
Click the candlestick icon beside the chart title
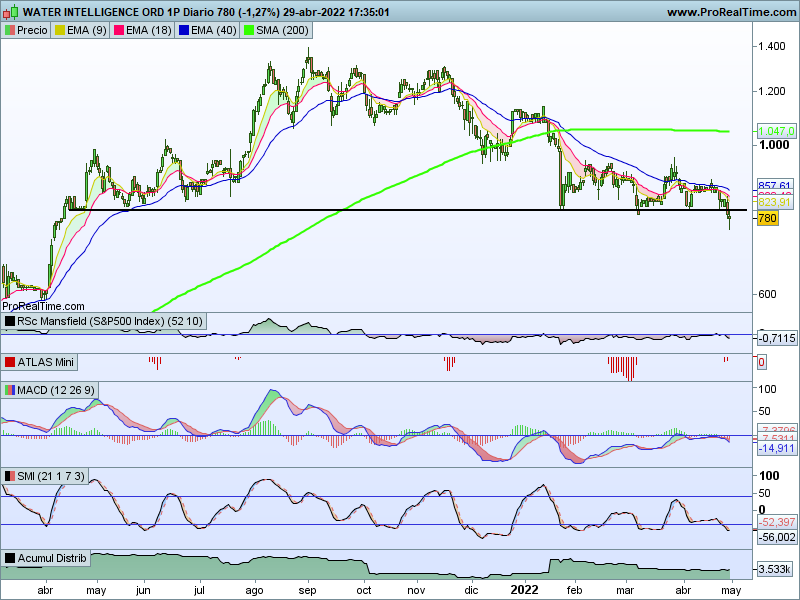(10, 12)
